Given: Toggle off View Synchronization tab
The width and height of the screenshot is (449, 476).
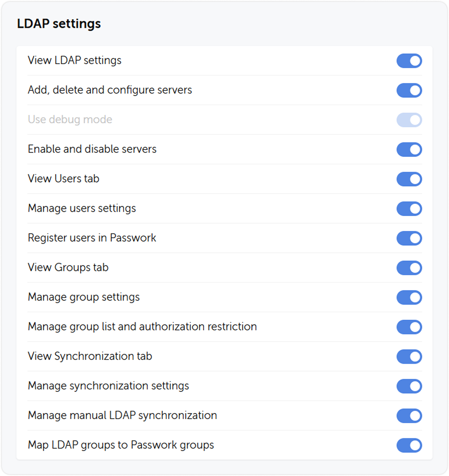Looking at the screenshot, I should click(409, 357).
